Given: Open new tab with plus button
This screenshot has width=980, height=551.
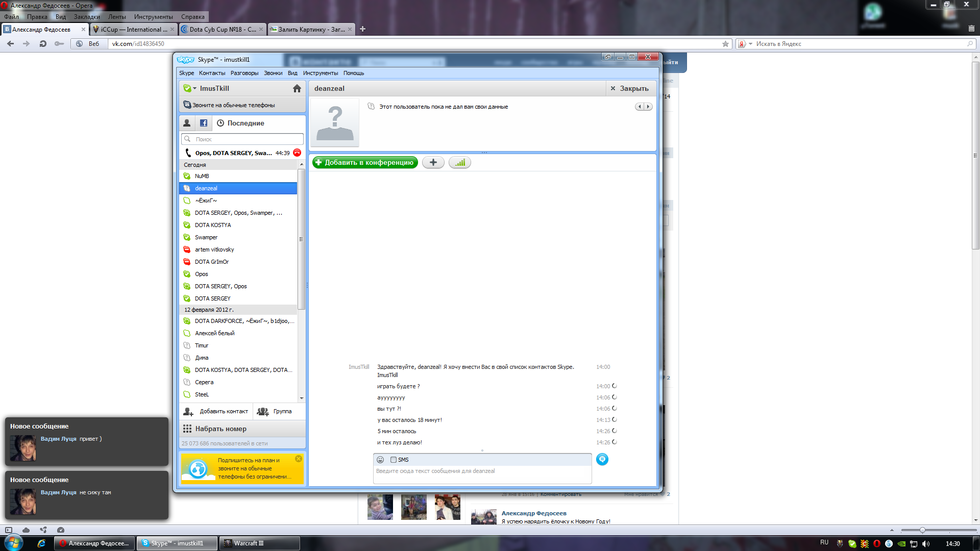Looking at the screenshot, I should 362,29.
